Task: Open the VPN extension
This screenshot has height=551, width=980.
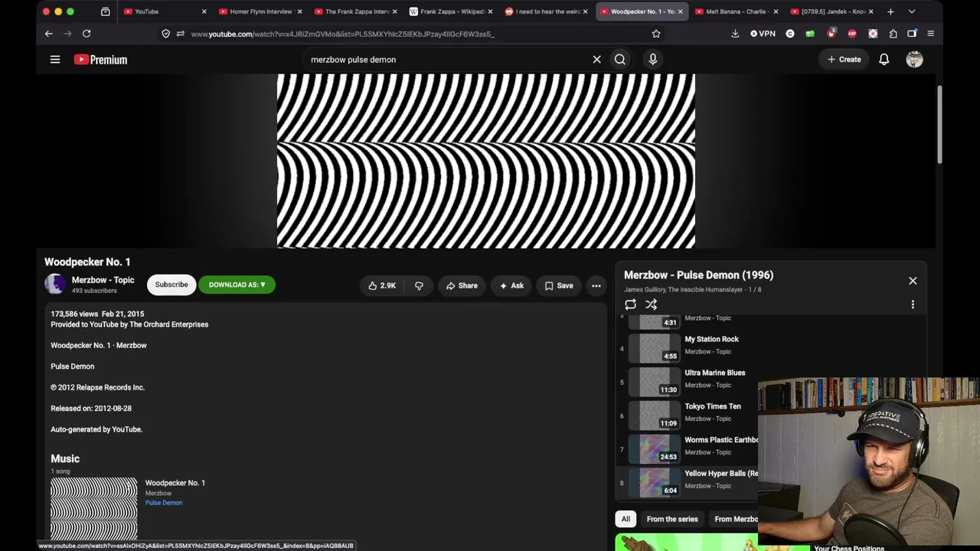Action: tap(763, 34)
